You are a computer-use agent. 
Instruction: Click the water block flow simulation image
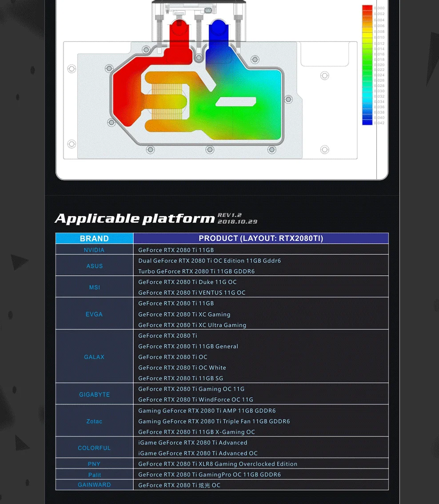click(222, 90)
